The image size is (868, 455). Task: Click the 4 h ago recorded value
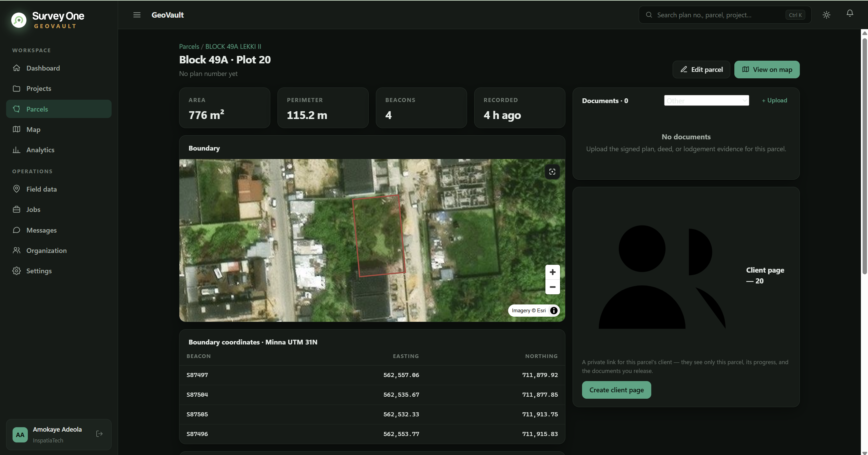(502, 115)
